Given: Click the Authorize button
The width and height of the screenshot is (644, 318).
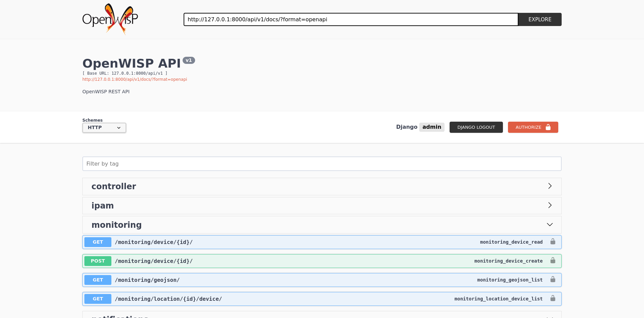Looking at the screenshot, I should [x=533, y=127].
